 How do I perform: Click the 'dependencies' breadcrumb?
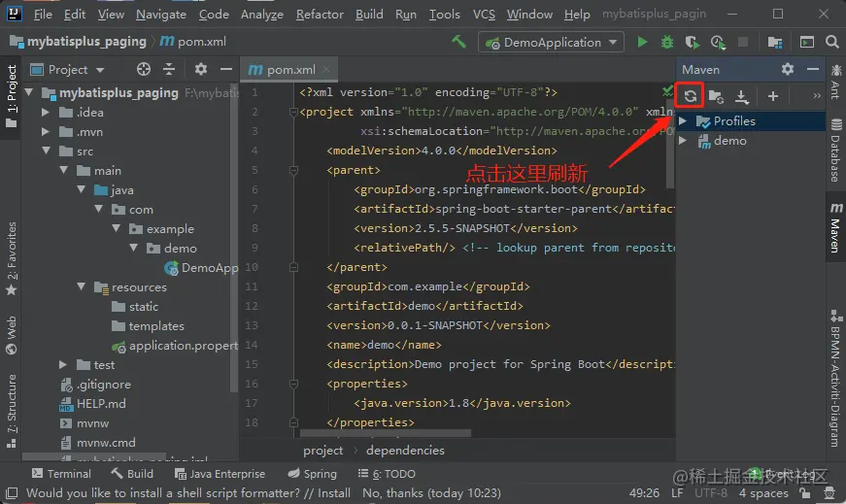click(405, 450)
